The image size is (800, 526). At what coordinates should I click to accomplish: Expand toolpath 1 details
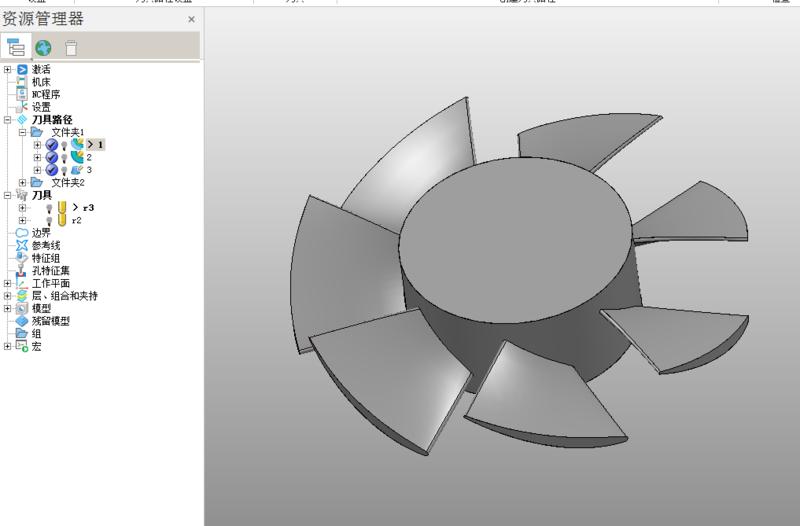(37, 145)
